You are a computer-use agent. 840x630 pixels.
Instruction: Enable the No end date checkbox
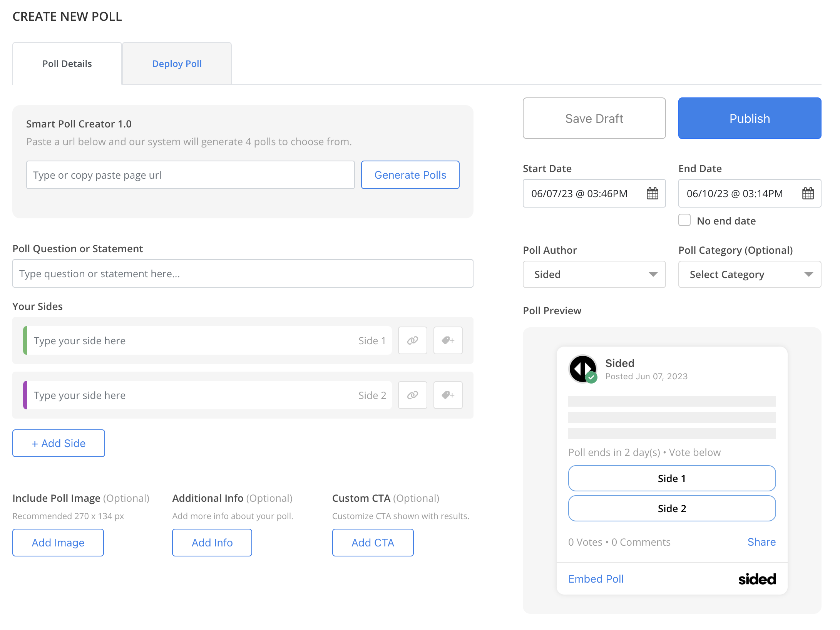(684, 220)
